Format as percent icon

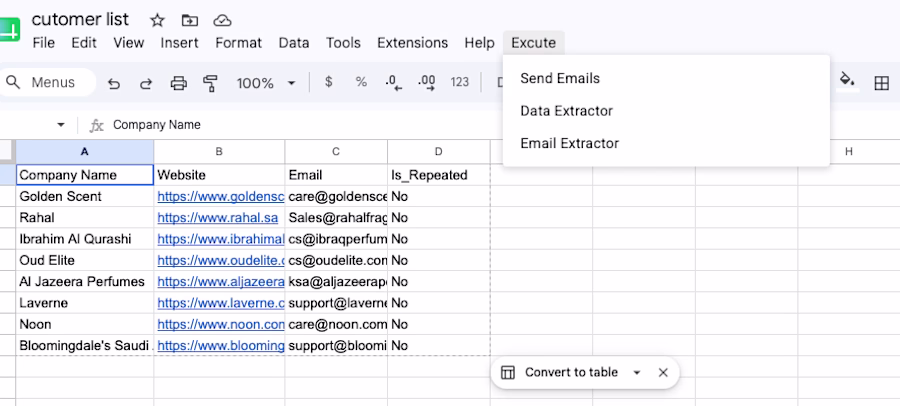(361, 82)
